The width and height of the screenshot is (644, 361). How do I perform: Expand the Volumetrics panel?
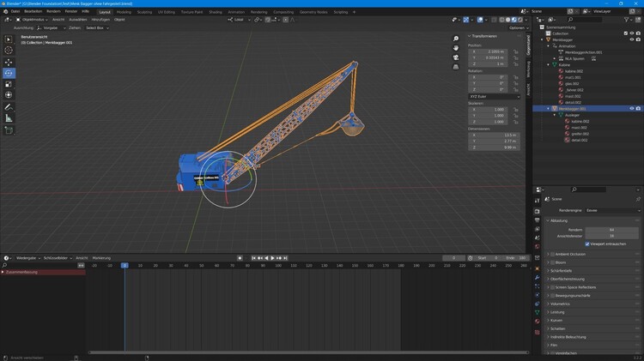[x=560, y=304]
